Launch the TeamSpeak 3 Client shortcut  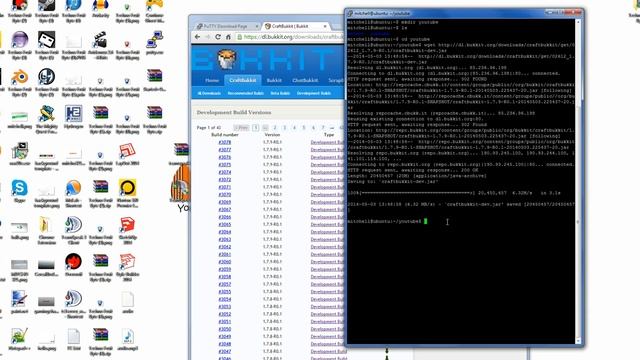(73, 229)
